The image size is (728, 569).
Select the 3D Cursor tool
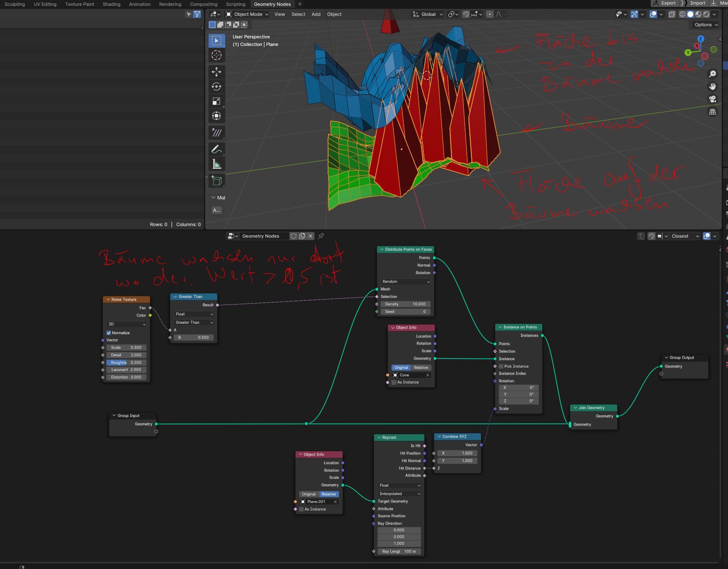216,55
